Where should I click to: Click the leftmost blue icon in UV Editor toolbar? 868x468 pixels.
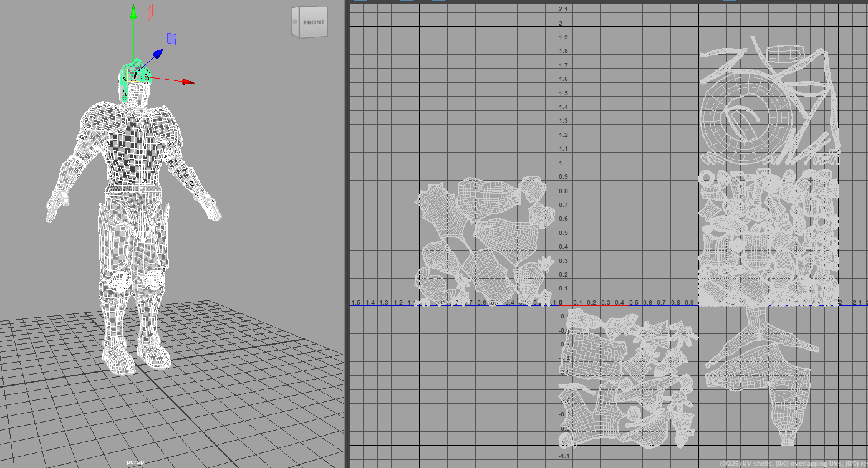pyautogui.click(x=360, y=2)
